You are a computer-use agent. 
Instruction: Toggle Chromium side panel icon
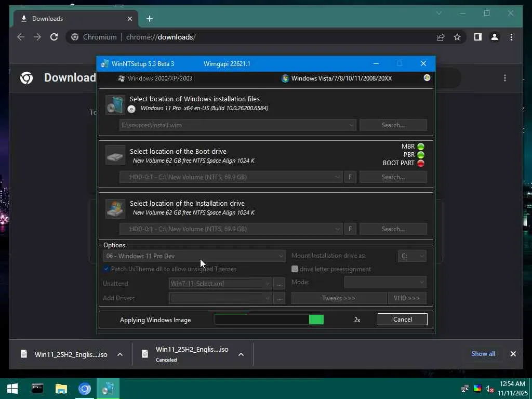point(478,37)
